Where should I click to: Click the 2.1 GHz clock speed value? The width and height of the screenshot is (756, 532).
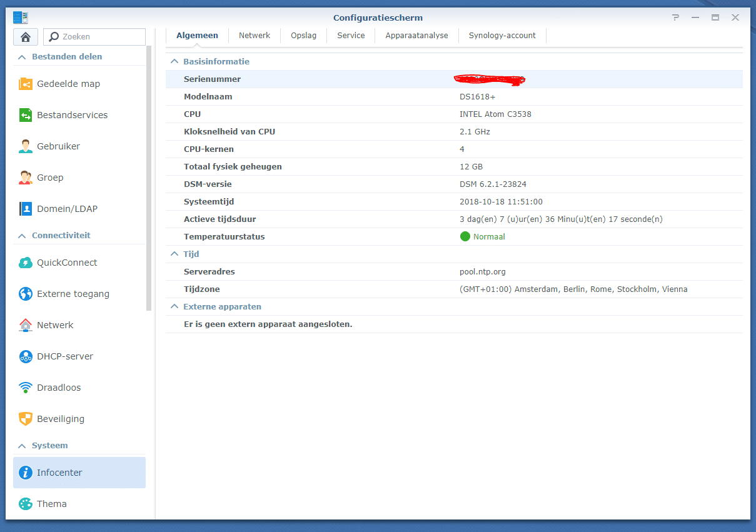point(475,132)
